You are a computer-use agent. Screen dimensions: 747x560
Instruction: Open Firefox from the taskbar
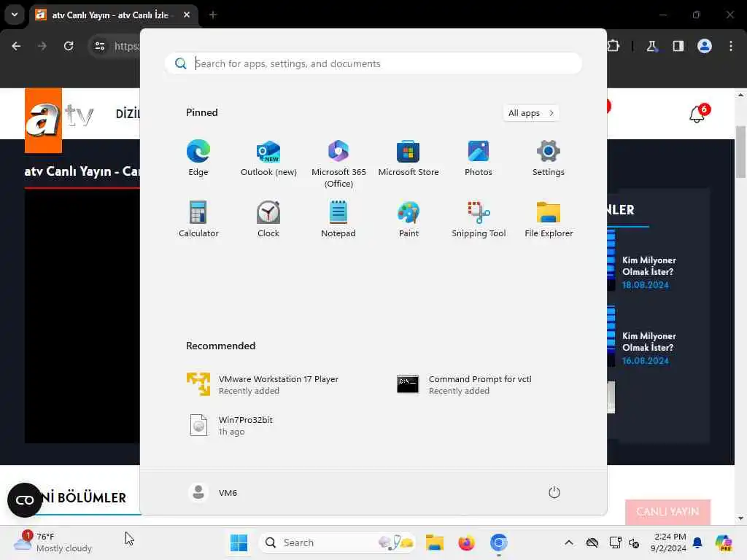pyautogui.click(x=466, y=542)
